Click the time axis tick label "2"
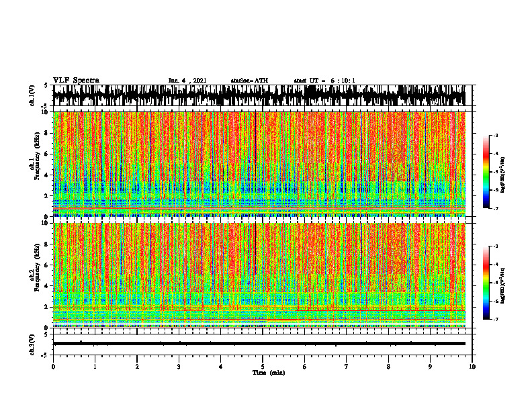This screenshot has width=532, height=411. point(137,367)
